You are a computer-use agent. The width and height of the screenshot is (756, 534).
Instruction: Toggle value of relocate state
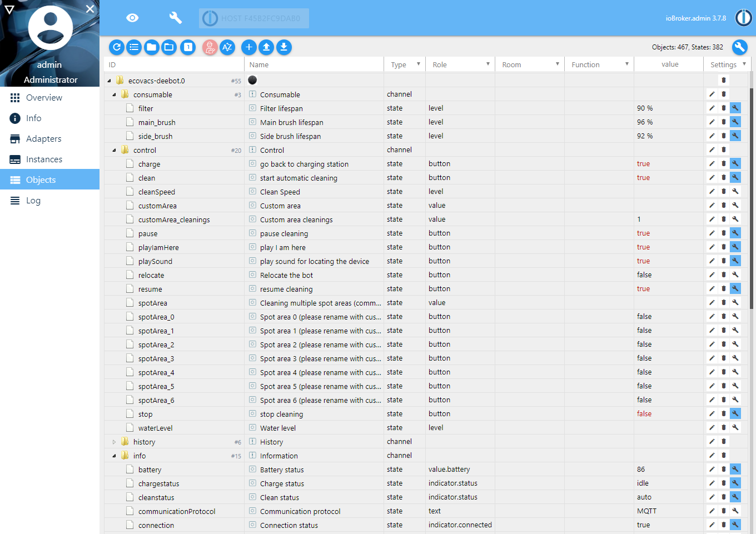pyautogui.click(x=644, y=275)
